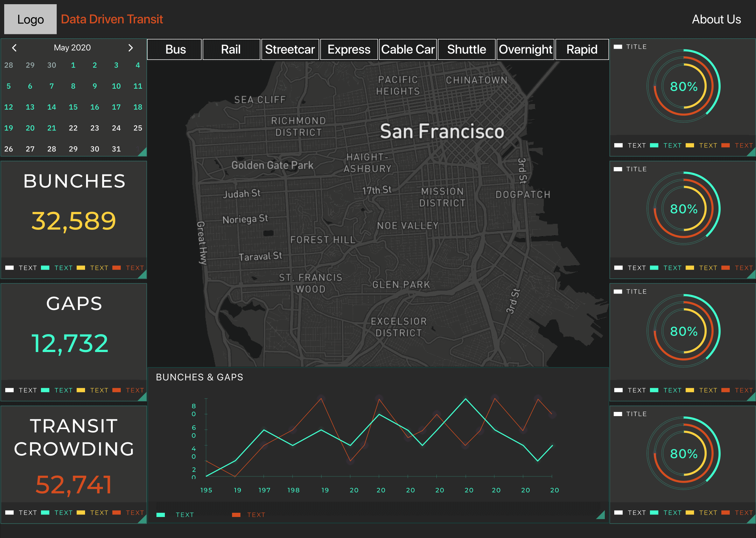Screen dimensions: 756x538
Task: Click Mission District on the map
Action: pyautogui.click(x=442, y=197)
